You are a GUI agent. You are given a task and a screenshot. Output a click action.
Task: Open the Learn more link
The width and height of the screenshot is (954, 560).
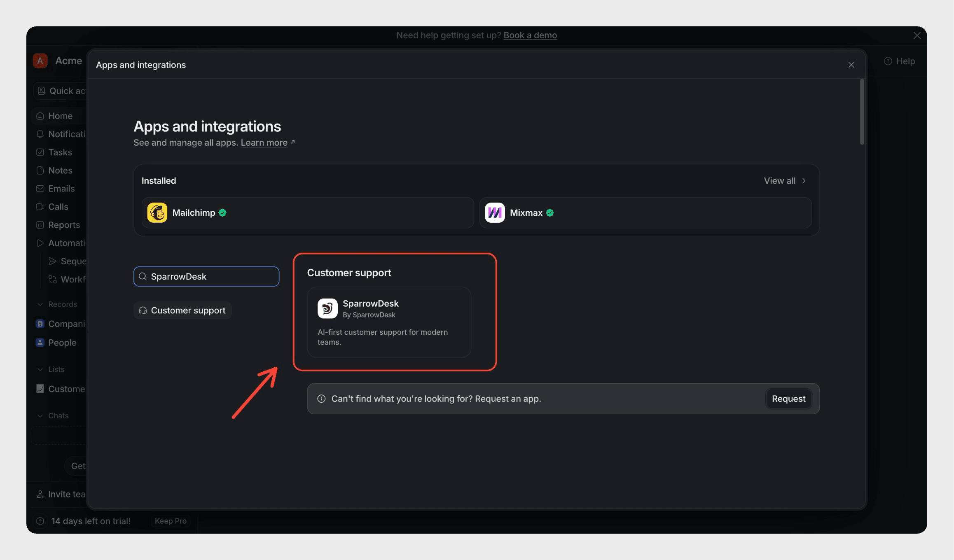point(264,142)
